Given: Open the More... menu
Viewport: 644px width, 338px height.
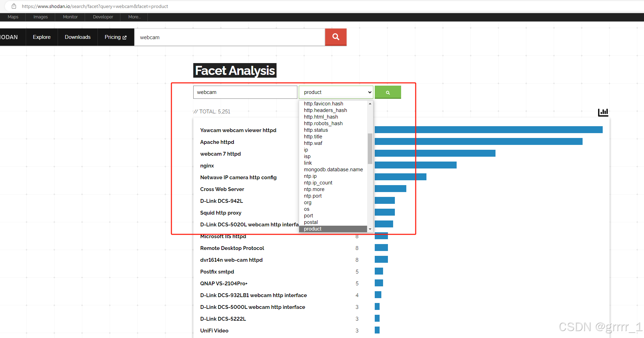Looking at the screenshot, I should tap(134, 17).
